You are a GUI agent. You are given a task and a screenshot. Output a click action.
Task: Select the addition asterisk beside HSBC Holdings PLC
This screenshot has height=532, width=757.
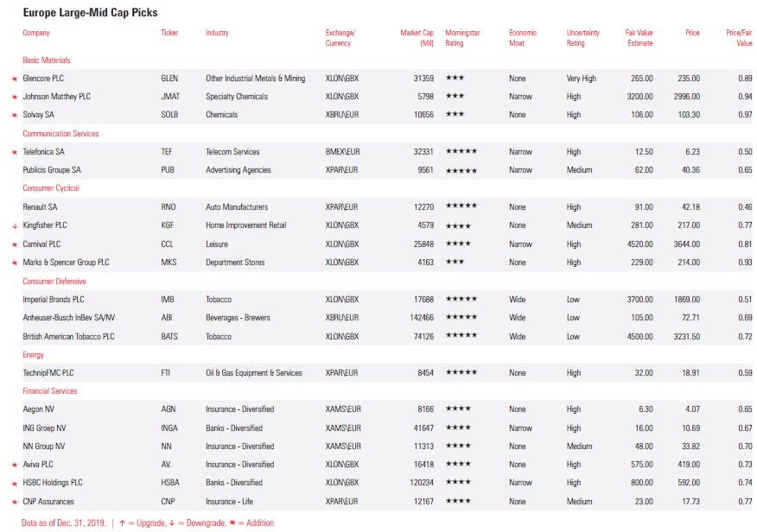tap(14, 484)
